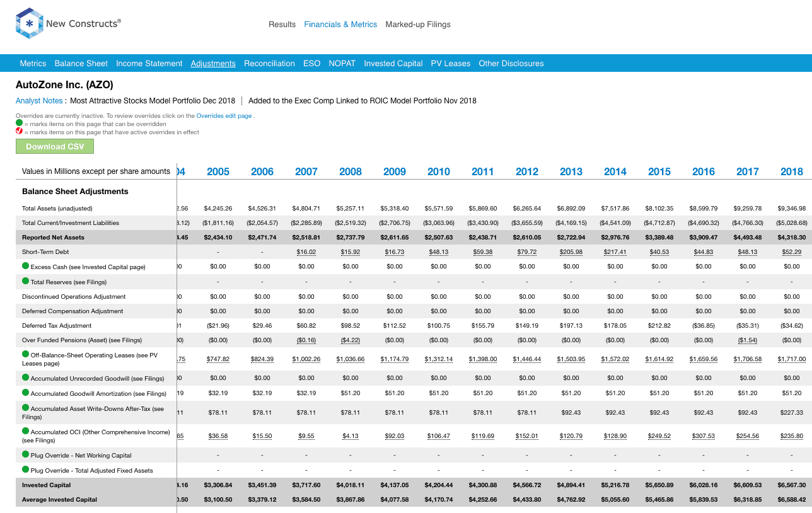Image resolution: width=812 pixels, height=513 pixels.
Task: Click the 2012 column header
Action: pyautogui.click(x=527, y=171)
